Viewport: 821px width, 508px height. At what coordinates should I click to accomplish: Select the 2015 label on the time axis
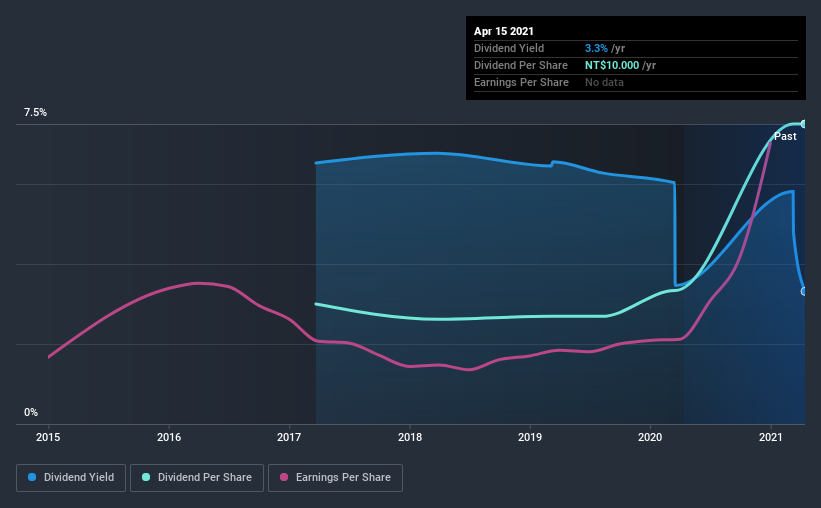tap(48, 437)
